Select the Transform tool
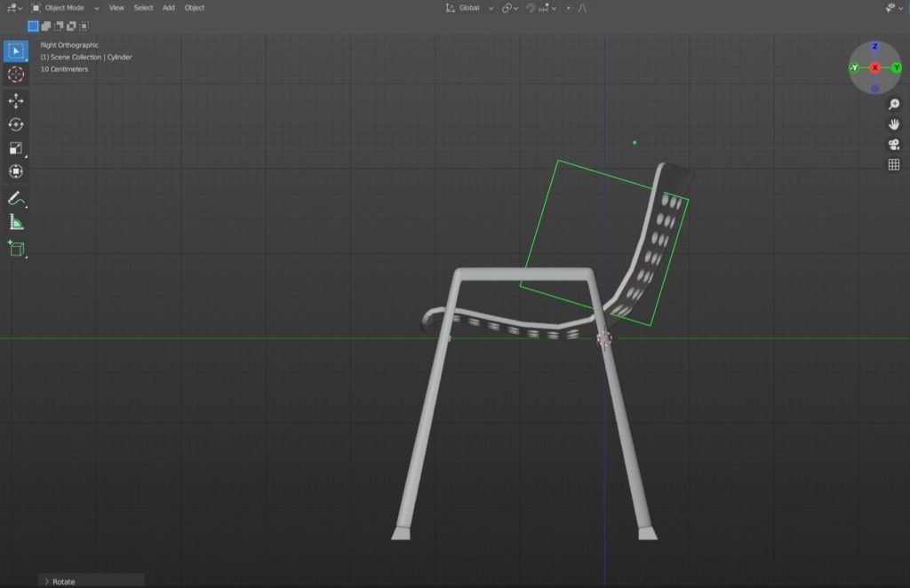Viewport: 910px width, 588px height. pyautogui.click(x=16, y=171)
